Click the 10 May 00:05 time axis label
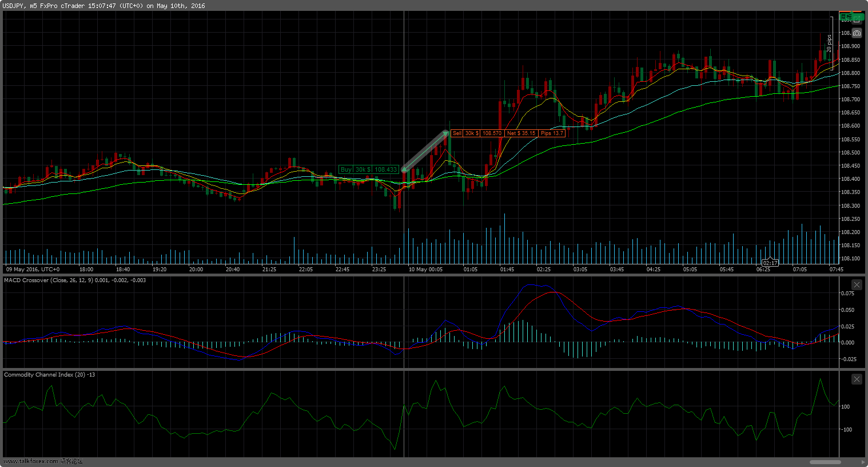This screenshot has width=868, height=467. pyautogui.click(x=425, y=269)
